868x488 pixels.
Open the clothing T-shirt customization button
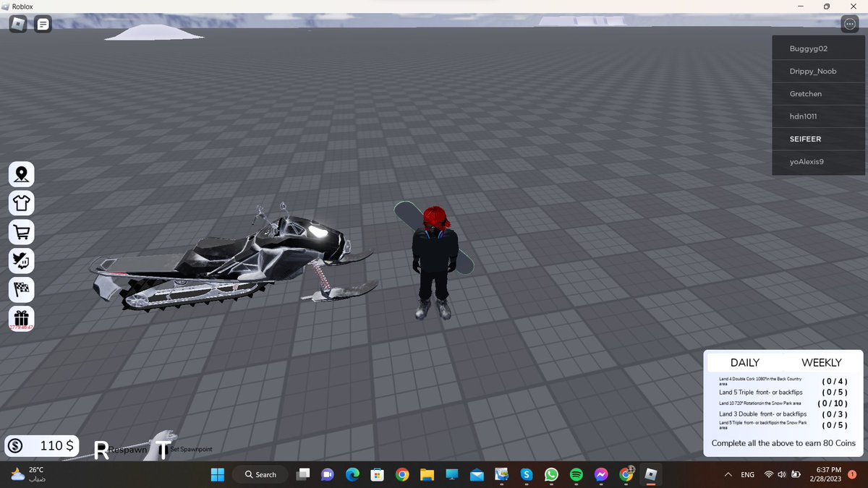point(22,203)
